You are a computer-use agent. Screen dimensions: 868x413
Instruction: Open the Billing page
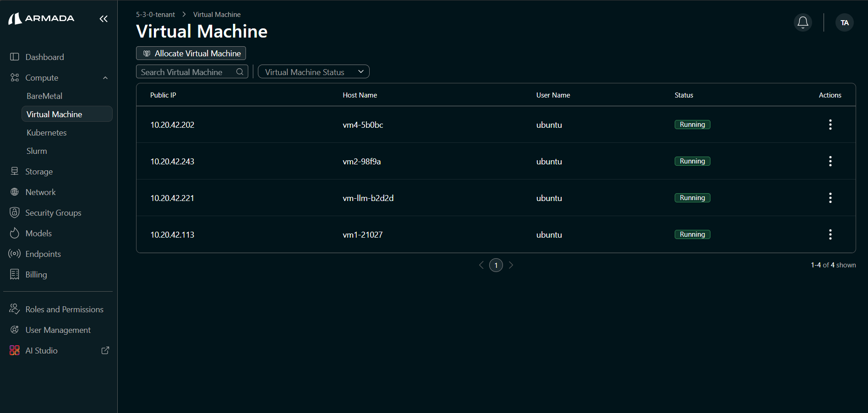click(x=36, y=275)
